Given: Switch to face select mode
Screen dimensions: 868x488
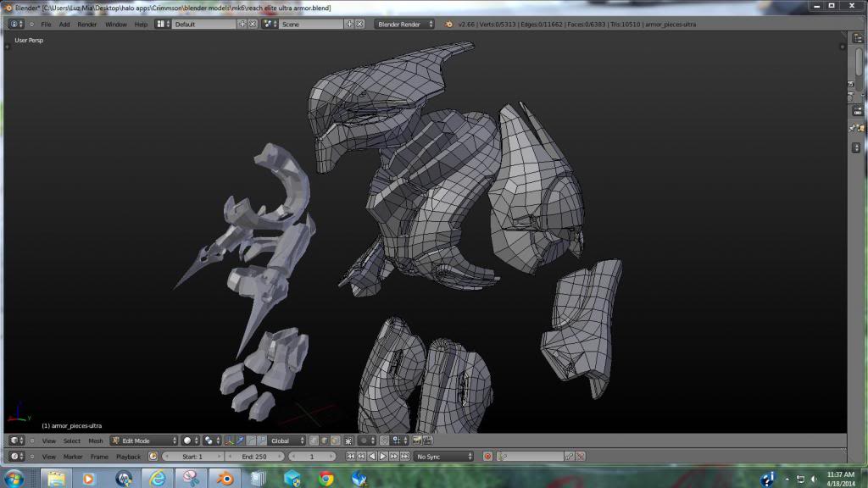Looking at the screenshot, I should point(335,441).
